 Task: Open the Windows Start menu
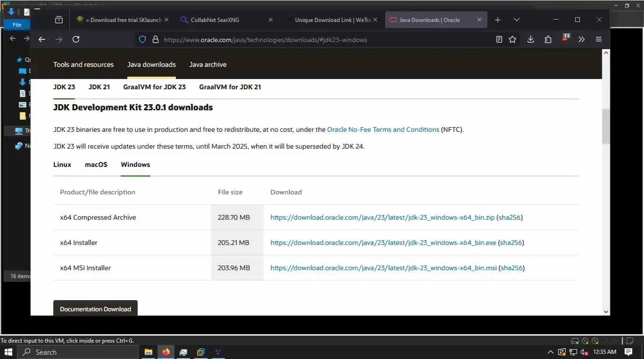pos(8,352)
